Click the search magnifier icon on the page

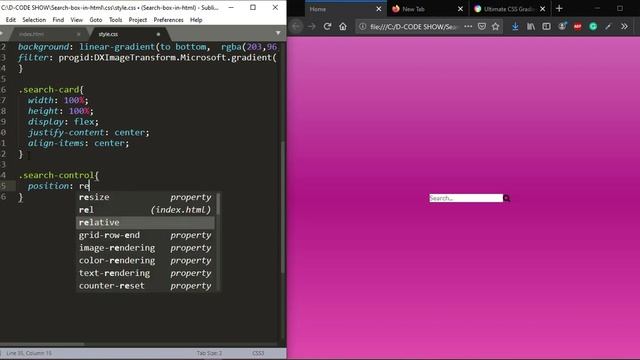point(507,198)
